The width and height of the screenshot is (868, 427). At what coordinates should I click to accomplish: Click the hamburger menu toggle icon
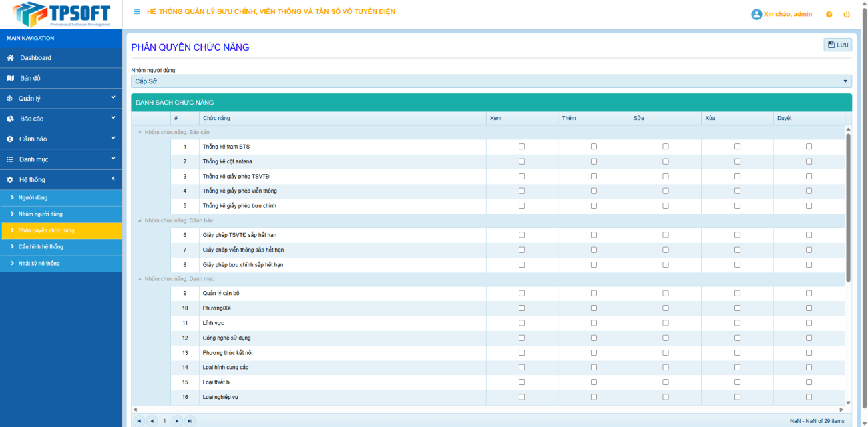pos(137,12)
